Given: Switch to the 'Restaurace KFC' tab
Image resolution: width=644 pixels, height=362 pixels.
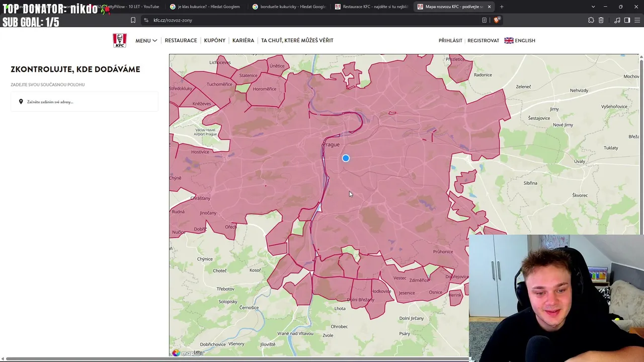Looking at the screenshot, I should pos(371,7).
